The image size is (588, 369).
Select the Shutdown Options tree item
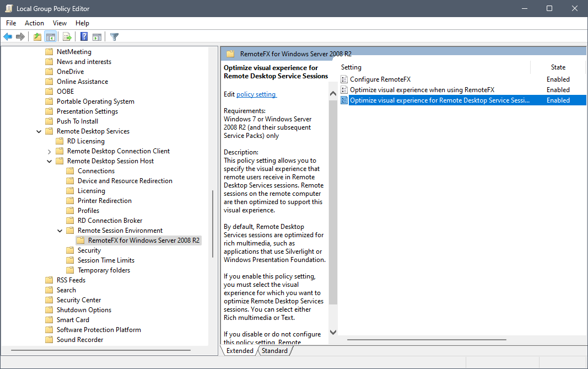click(x=84, y=310)
